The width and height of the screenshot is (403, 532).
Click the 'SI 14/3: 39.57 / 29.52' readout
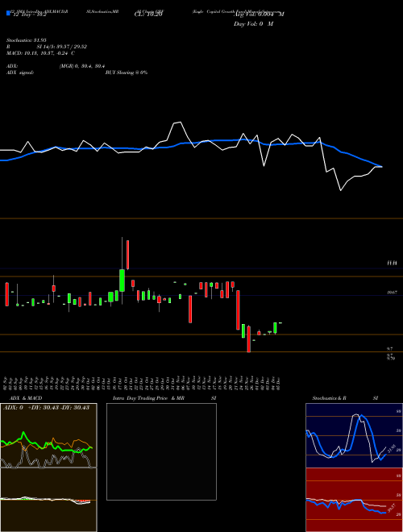[62, 47]
